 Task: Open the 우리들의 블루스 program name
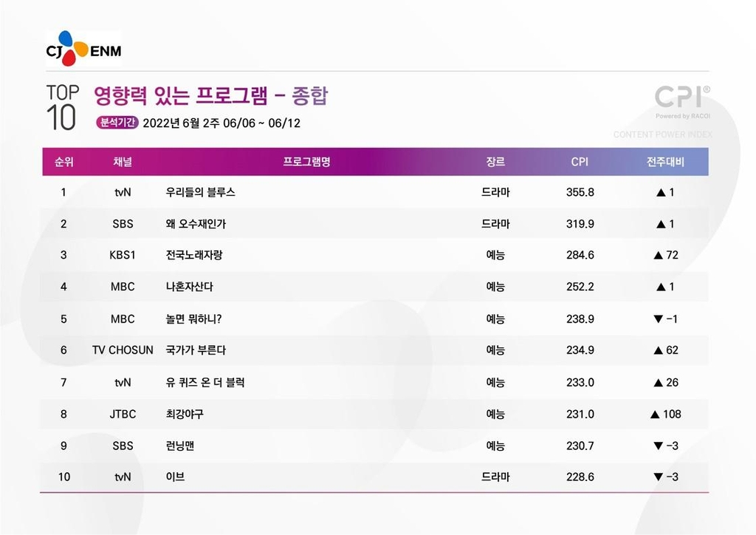tap(201, 192)
